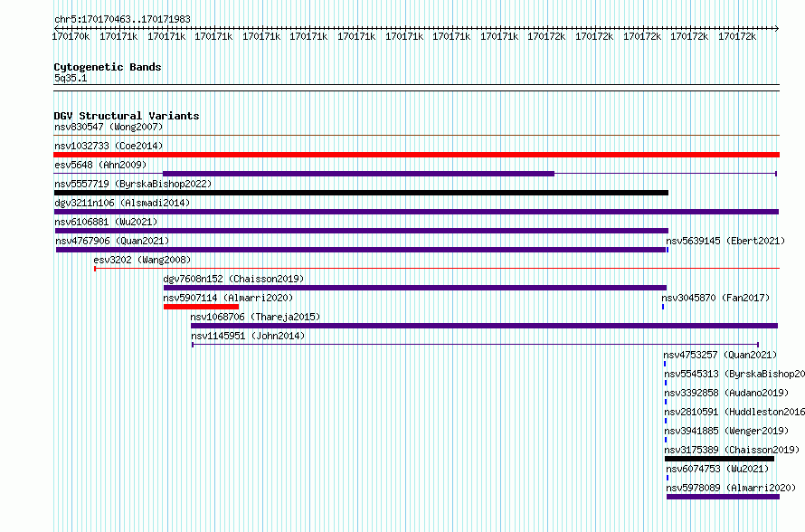
Task: Click the nsv830547 (Wong2007) variant label
Action: [109, 127]
